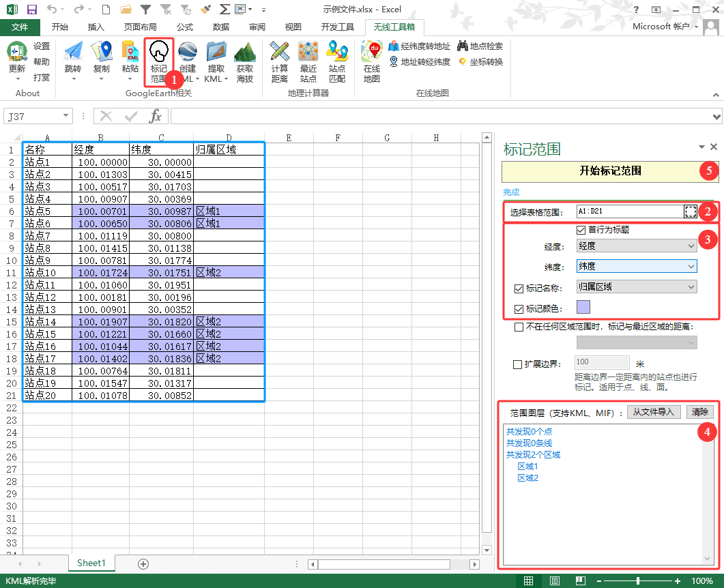Click 设置 settings button
This screenshot has height=588, width=724.
(42, 46)
